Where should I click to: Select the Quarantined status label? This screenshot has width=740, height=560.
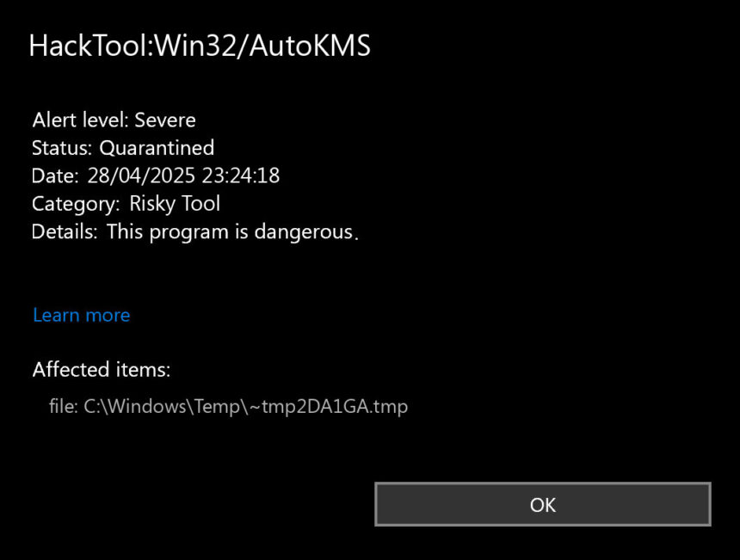point(157,148)
